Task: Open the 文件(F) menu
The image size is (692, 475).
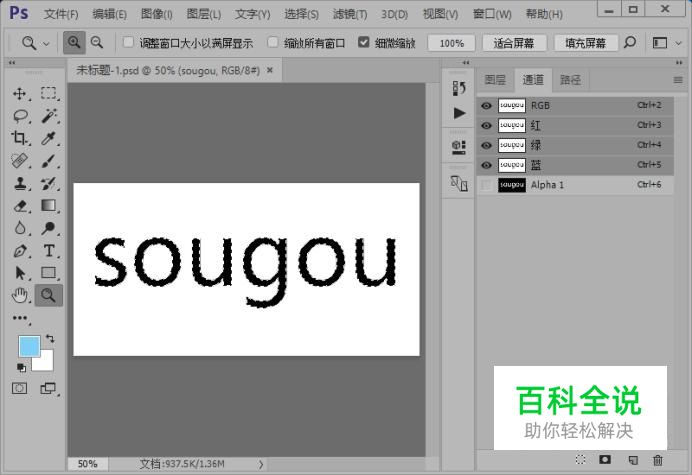Action: click(61, 14)
